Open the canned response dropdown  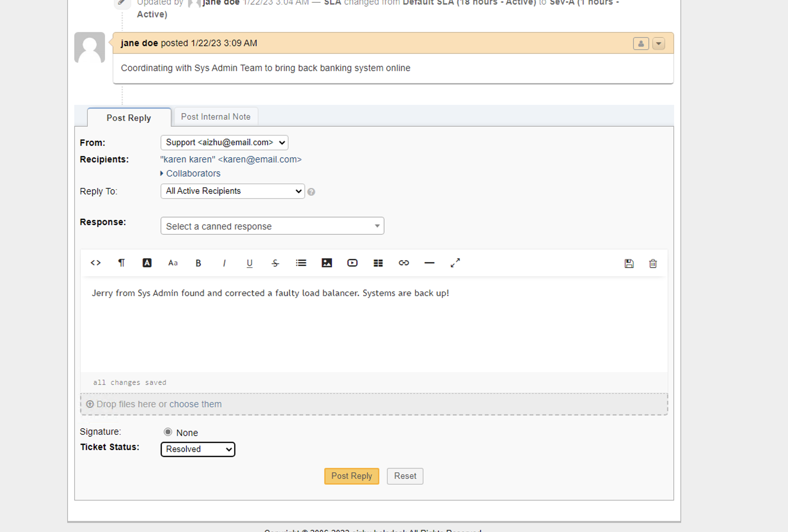pyautogui.click(x=272, y=226)
